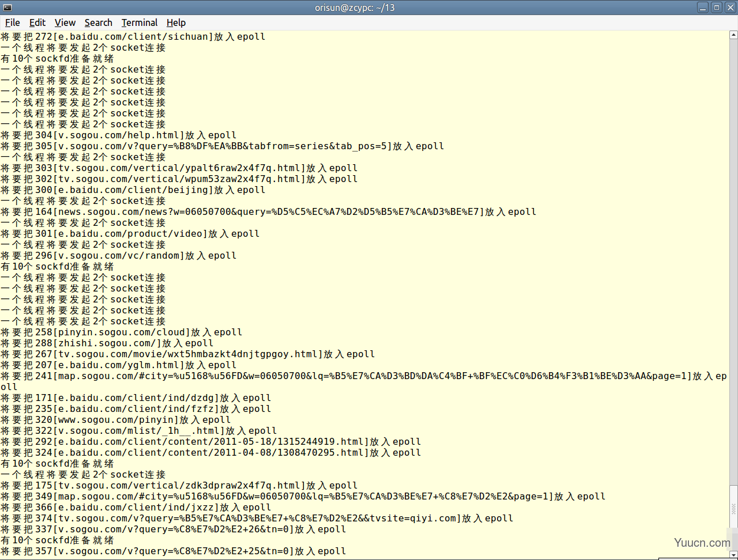Viewport: 738px width, 560px height.
Task: Click line with 304[v.sogou.com/help.html]
Action: click(x=119, y=135)
